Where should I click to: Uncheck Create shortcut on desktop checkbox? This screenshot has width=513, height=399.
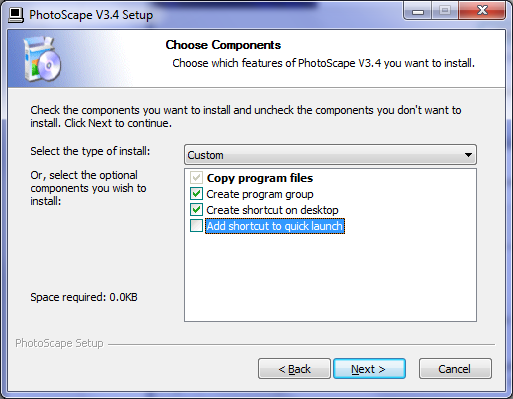coord(196,210)
